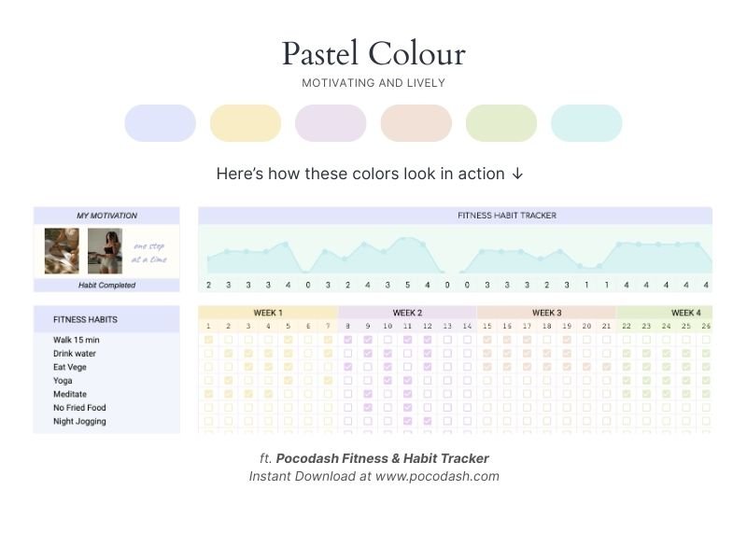Choose the pale cyan color swatch

pos(586,123)
